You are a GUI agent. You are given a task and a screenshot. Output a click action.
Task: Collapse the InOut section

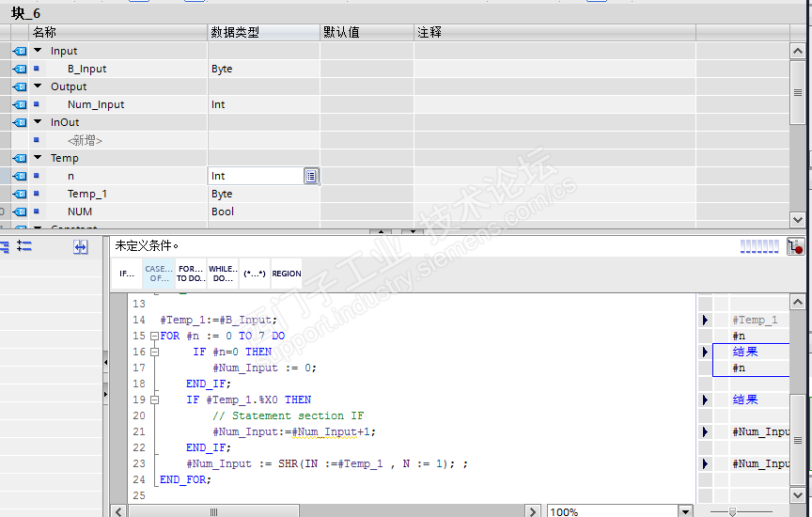38,122
